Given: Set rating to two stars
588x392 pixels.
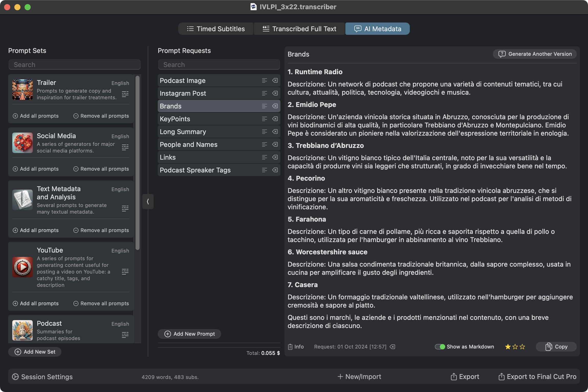Looking at the screenshot, I should 515,347.
